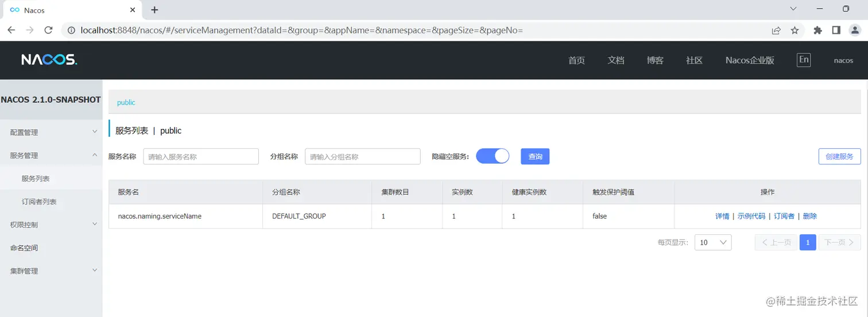
Task: Toggle browser side panel icon
Action: click(836, 30)
